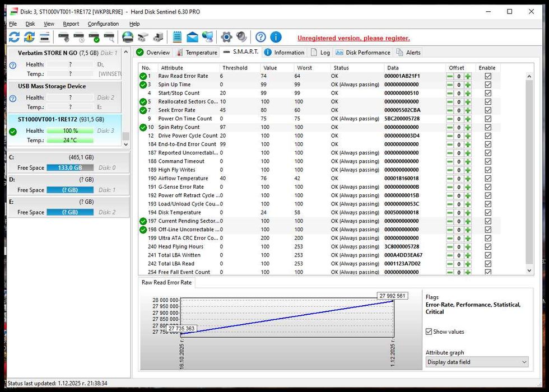
Task: Click disk icon with green checkmark in toolbar
Action: [94, 38]
